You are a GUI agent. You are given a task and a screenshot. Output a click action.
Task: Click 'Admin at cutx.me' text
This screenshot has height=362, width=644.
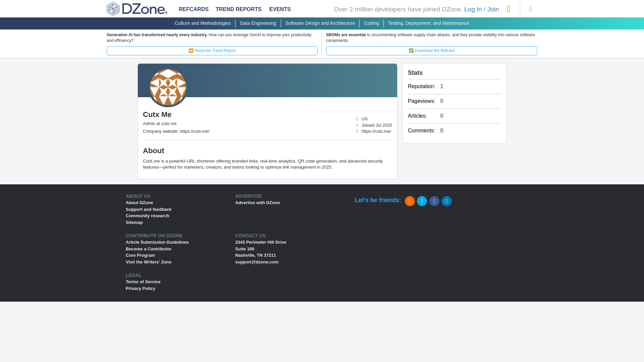coord(160,124)
